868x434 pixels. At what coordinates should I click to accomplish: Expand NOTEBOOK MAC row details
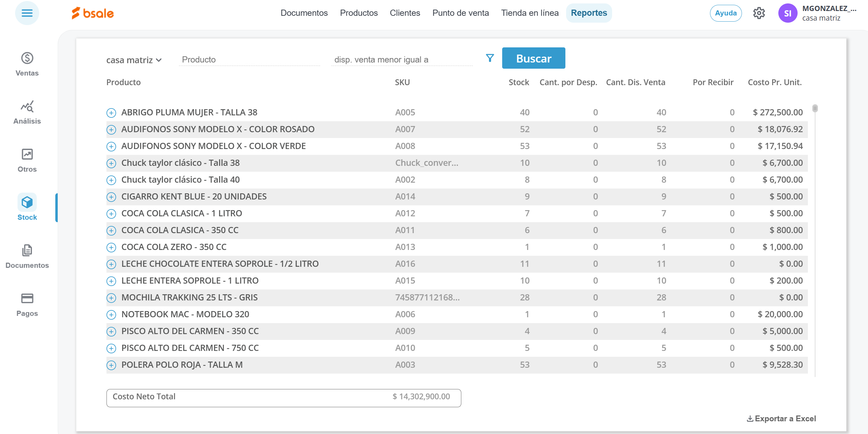[111, 315]
